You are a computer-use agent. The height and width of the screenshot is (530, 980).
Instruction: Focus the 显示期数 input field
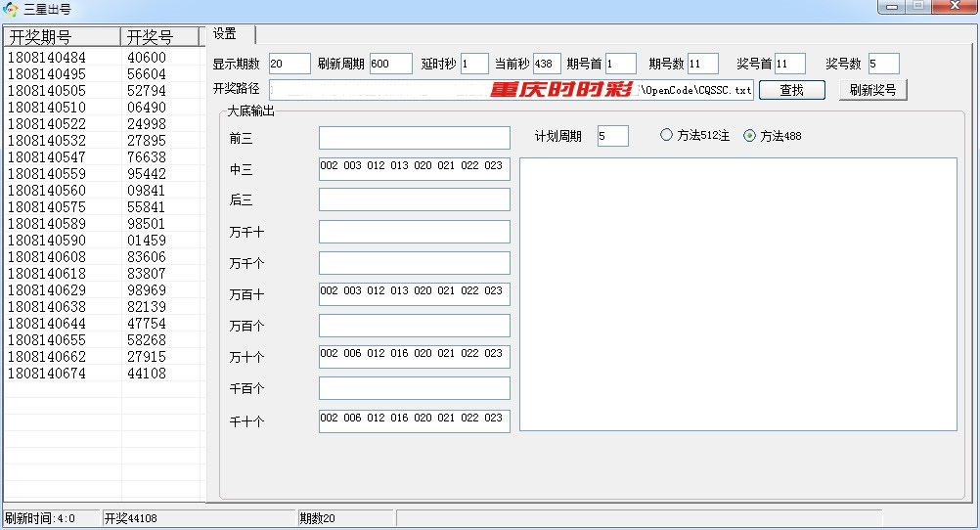coord(289,64)
